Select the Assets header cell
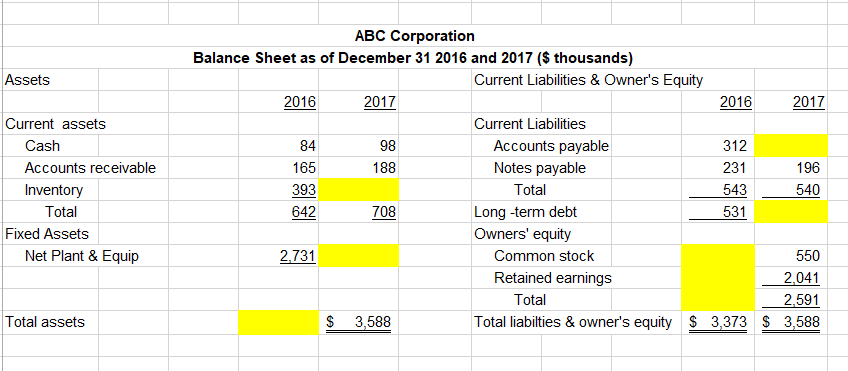Screen dimensions: 848x371 (27, 80)
